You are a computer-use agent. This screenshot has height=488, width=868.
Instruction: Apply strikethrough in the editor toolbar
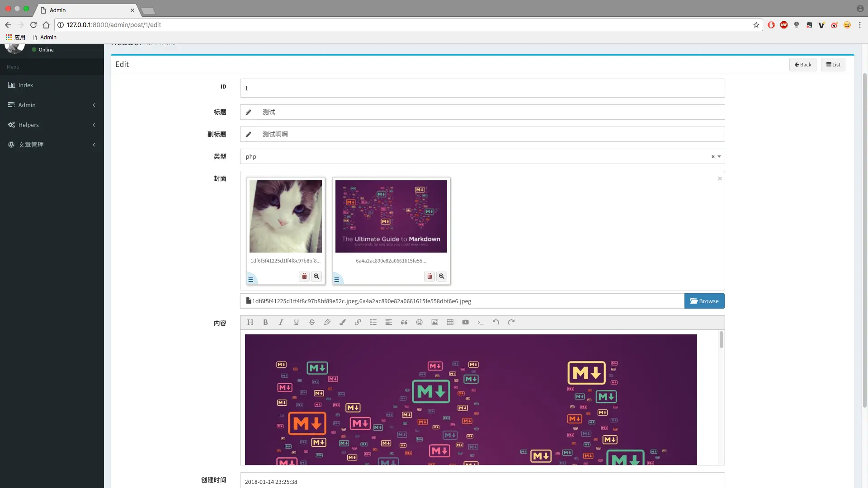pyautogui.click(x=311, y=322)
